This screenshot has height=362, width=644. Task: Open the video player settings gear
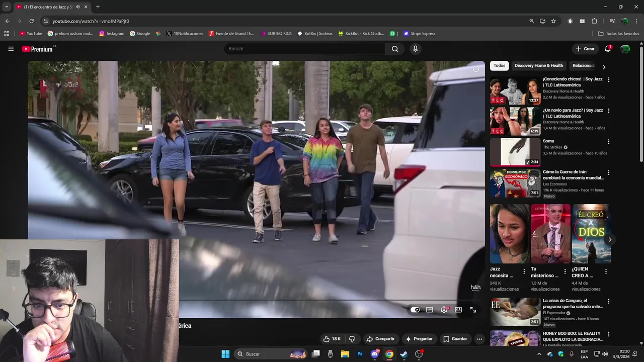point(444,310)
